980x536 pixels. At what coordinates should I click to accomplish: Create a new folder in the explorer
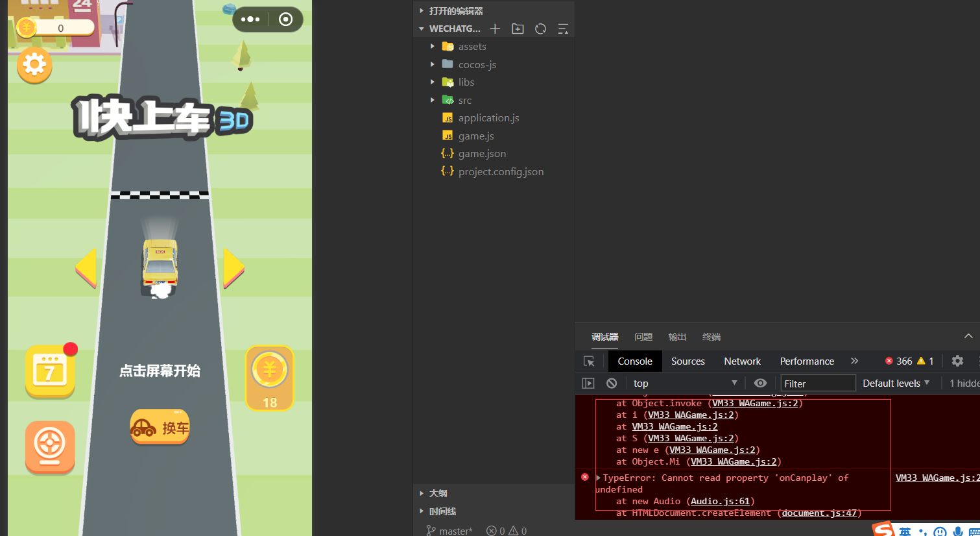518,29
